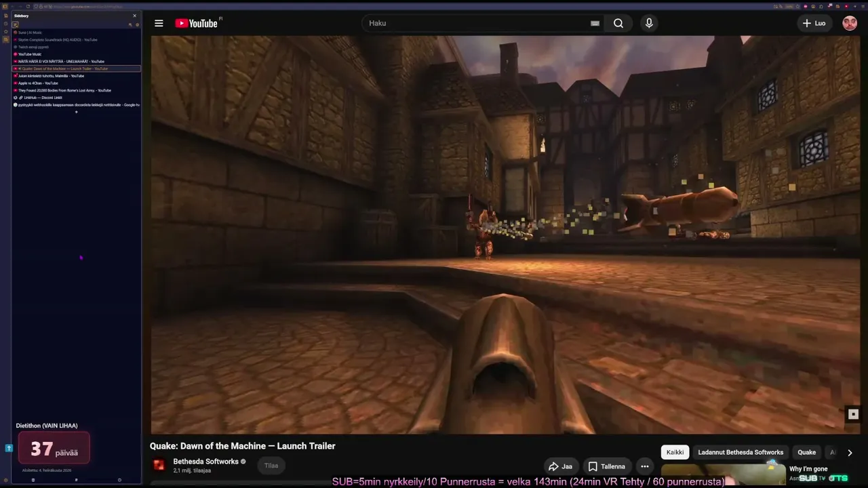Screen dimensions: 868x488
Task: Click the Luo create button
Action: [x=814, y=23]
